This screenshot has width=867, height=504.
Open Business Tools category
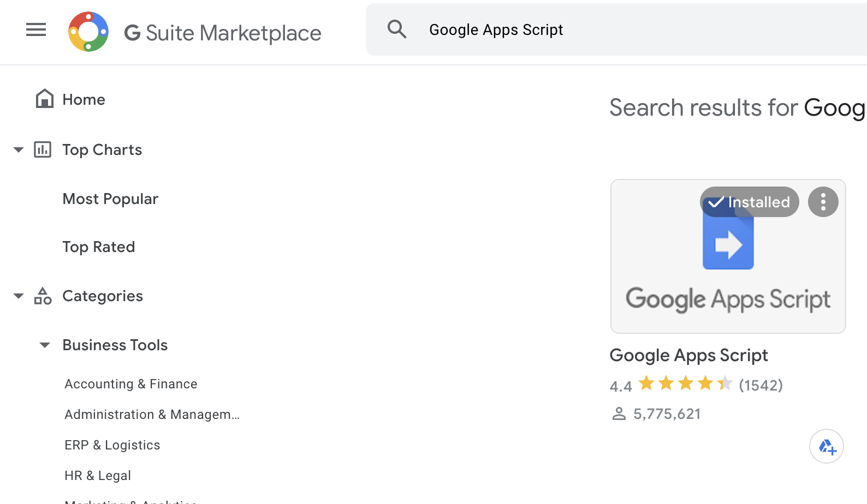[x=115, y=345]
